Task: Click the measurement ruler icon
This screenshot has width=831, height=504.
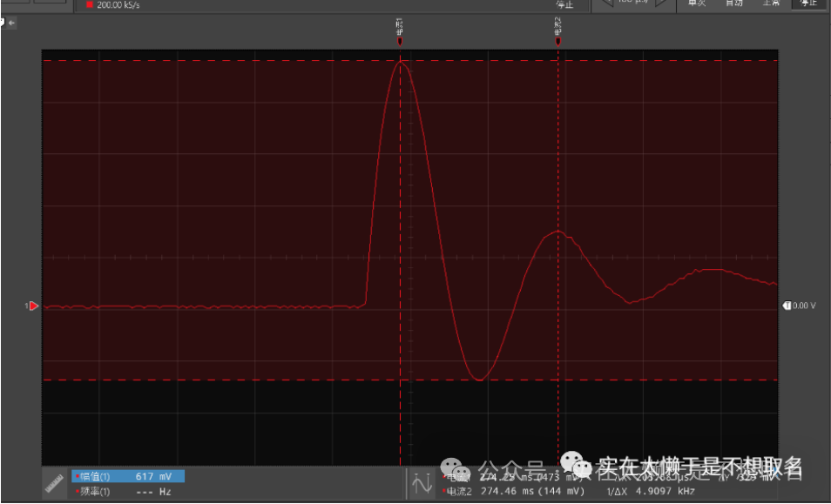Action: [56, 484]
